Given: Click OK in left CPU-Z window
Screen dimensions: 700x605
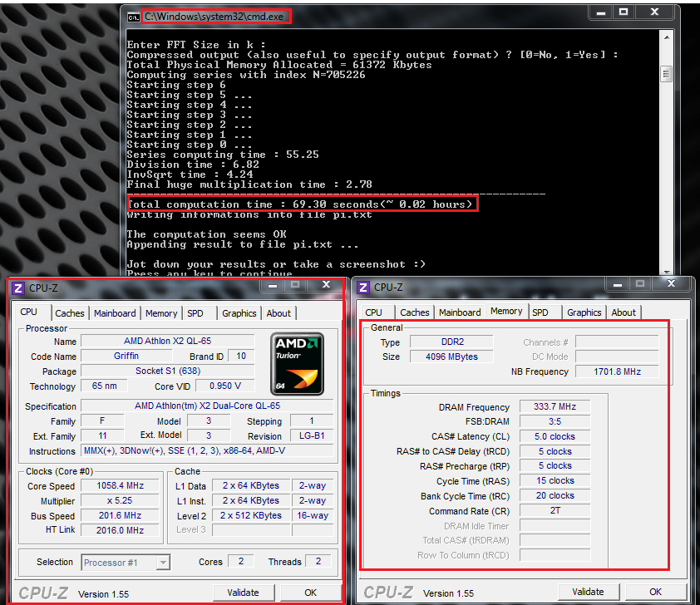Looking at the screenshot, I should click(310, 593).
